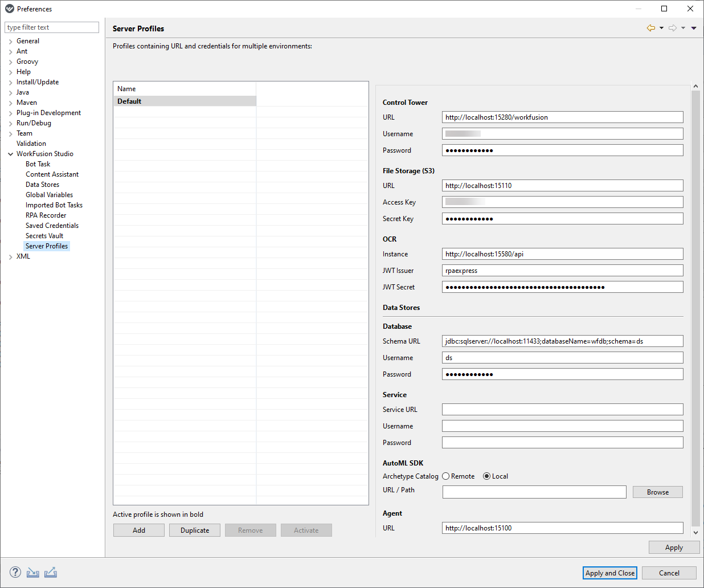Open the Global Variables page

pos(49,195)
